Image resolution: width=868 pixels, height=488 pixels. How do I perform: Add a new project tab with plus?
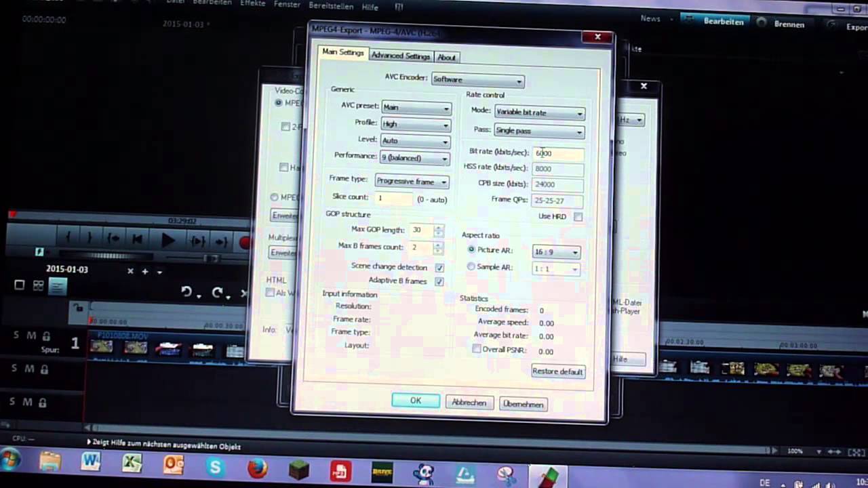pos(144,271)
